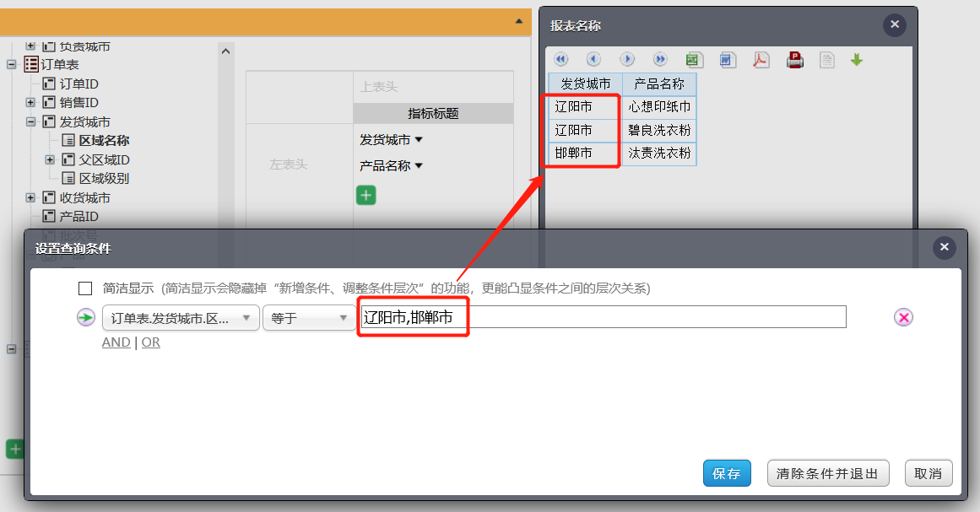
Task: Close the 设置查询条件 dialog
Action: coord(945,247)
